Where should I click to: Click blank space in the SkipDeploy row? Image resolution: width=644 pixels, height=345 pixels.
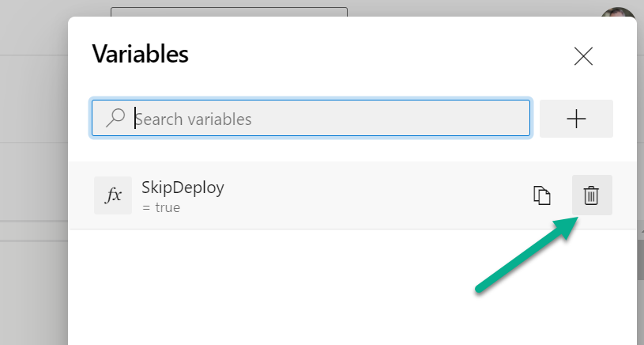[356, 195]
